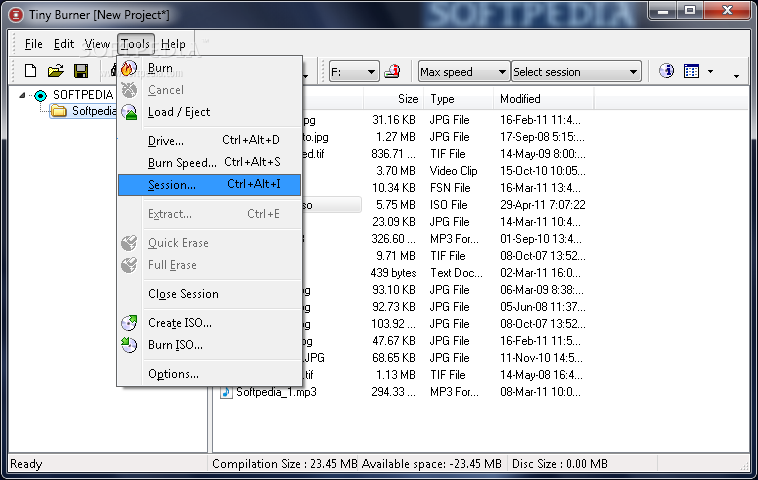Choose Burn ISO... menu entry
The height and width of the screenshot is (480, 758).
coord(209,345)
